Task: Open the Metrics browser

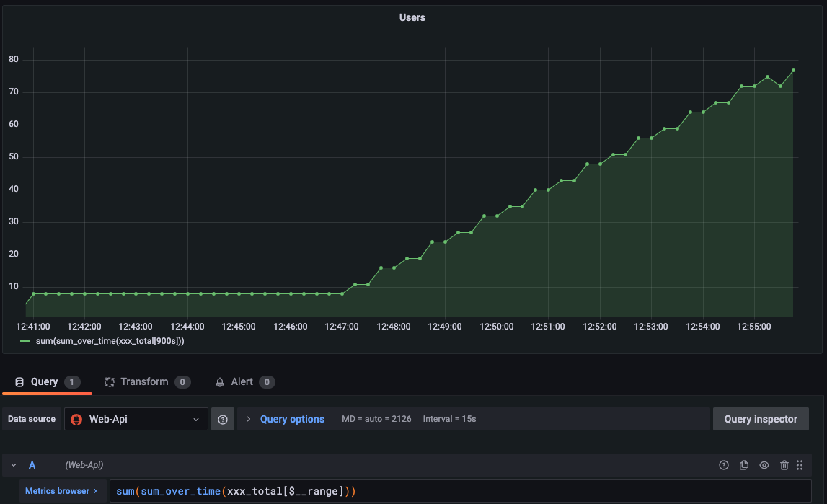Action: [61, 491]
